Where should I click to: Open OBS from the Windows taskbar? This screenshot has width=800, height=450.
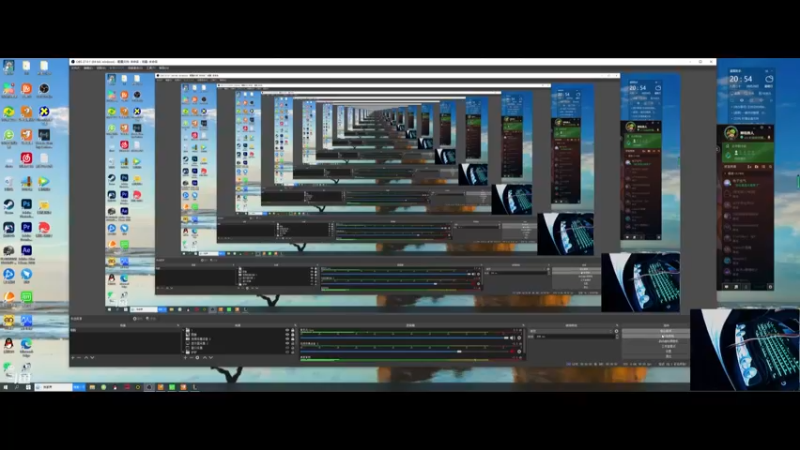[149, 387]
